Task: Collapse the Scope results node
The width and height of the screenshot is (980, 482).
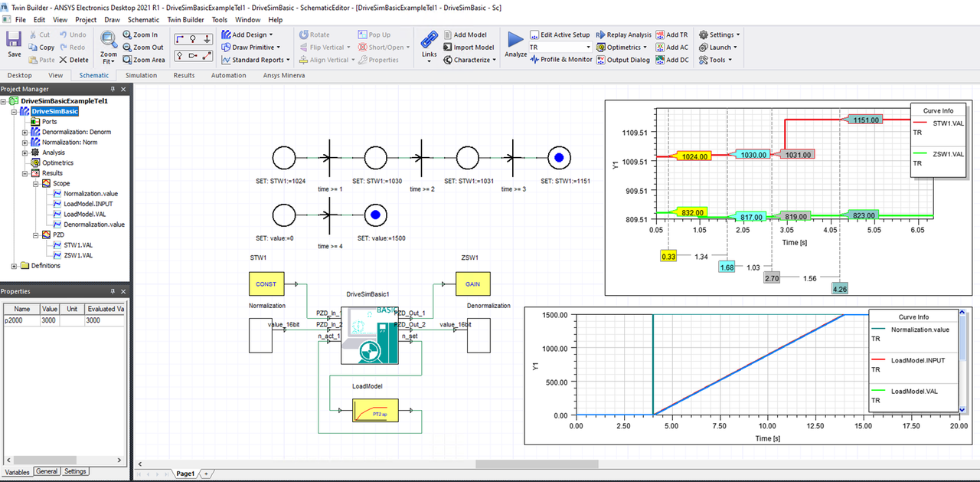Action: click(35, 183)
